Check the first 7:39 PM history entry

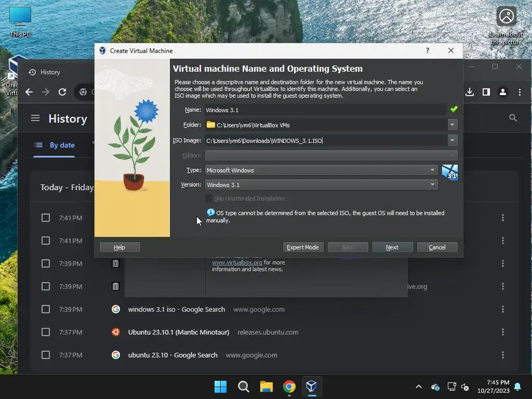(x=46, y=263)
